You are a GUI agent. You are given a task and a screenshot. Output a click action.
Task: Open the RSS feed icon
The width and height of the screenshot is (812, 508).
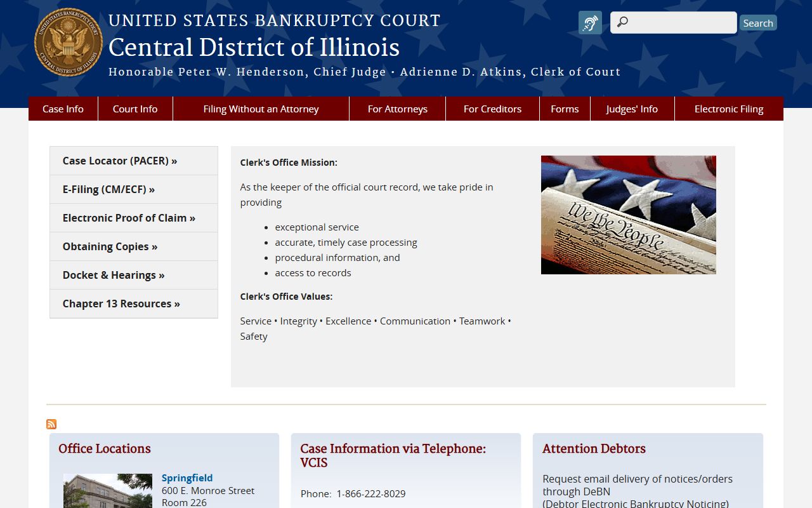click(51, 424)
